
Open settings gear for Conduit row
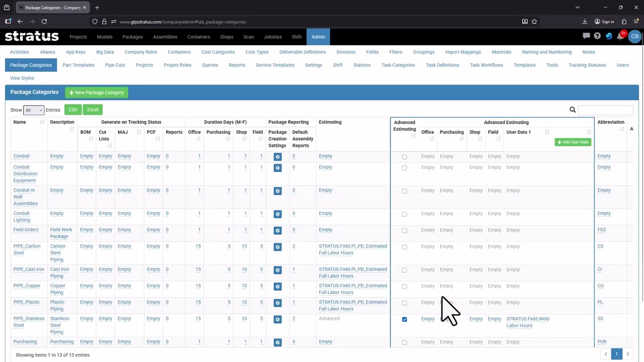coord(277,157)
